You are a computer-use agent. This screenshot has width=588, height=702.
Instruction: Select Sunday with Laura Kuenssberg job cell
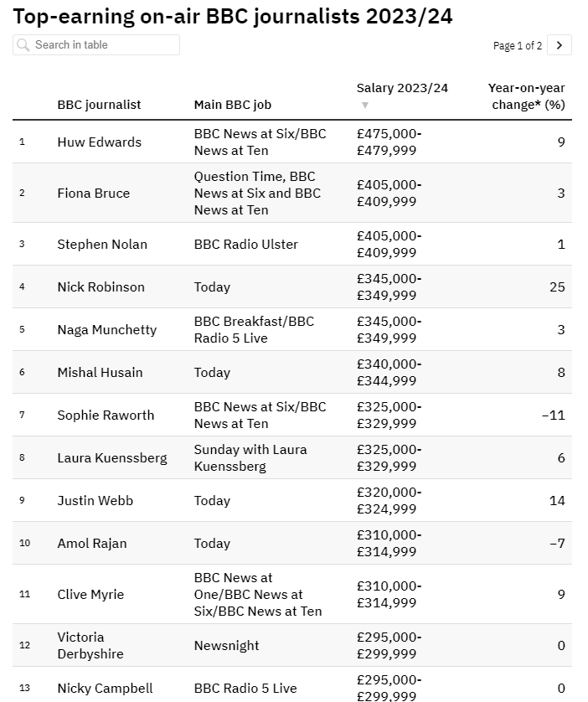click(250, 458)
